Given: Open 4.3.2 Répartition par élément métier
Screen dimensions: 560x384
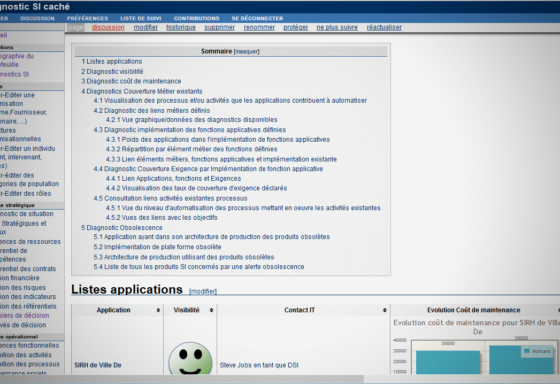Looking at the screenshot, I should click(x=191, y=149).
